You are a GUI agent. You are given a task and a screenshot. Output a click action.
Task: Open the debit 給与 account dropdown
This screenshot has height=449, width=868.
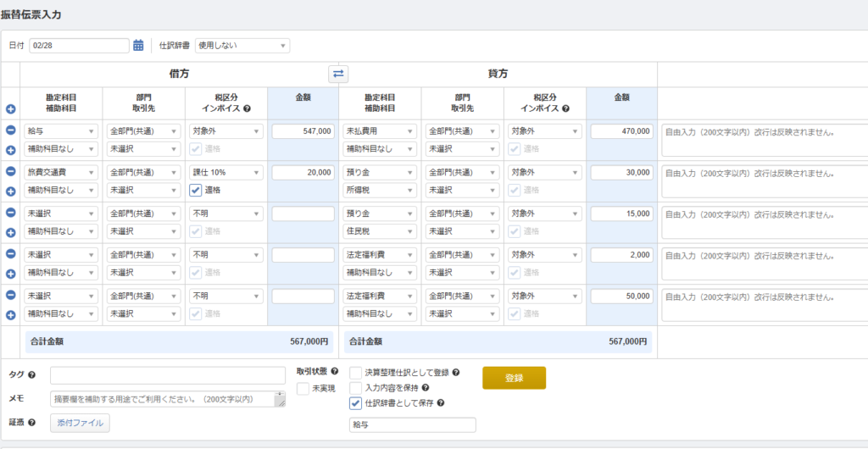(61, 131)
